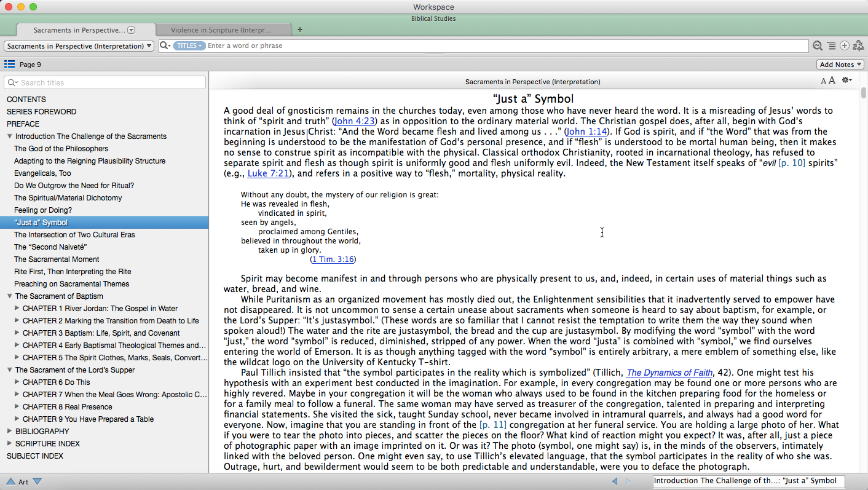Screen dimensions: 868x490
Task: Click the search icon in Search titles field
Action: [x=12, y=82]
